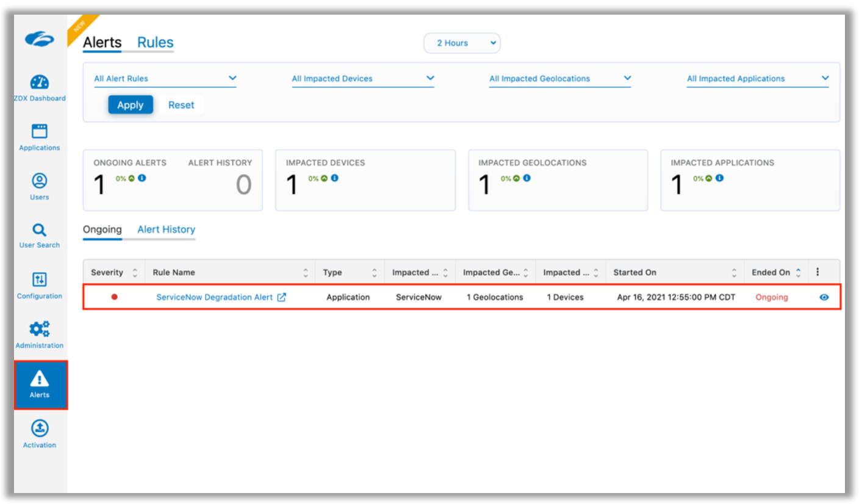Screen dimensions: 859x504
Task: Open the Applications sidebar icon
Action: coord(40,131)
